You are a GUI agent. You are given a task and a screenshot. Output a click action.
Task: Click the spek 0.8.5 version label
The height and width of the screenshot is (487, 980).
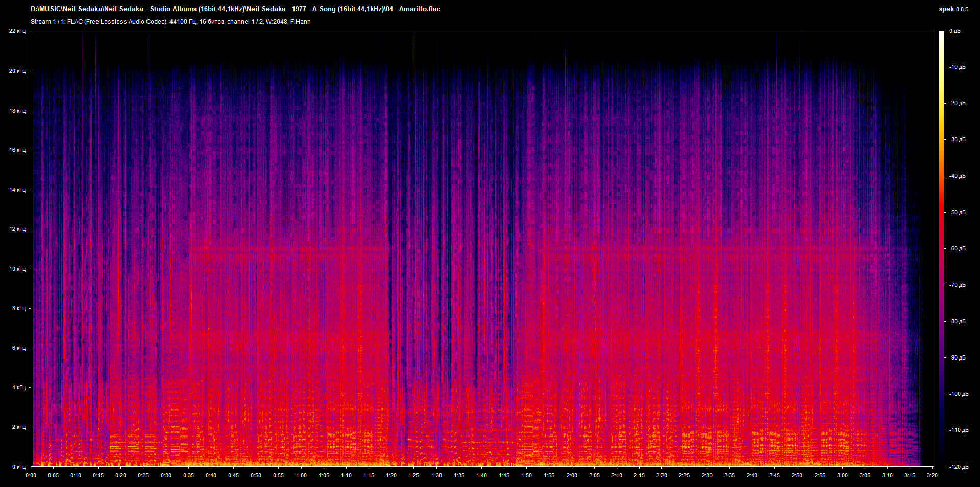tap(953, 9)
